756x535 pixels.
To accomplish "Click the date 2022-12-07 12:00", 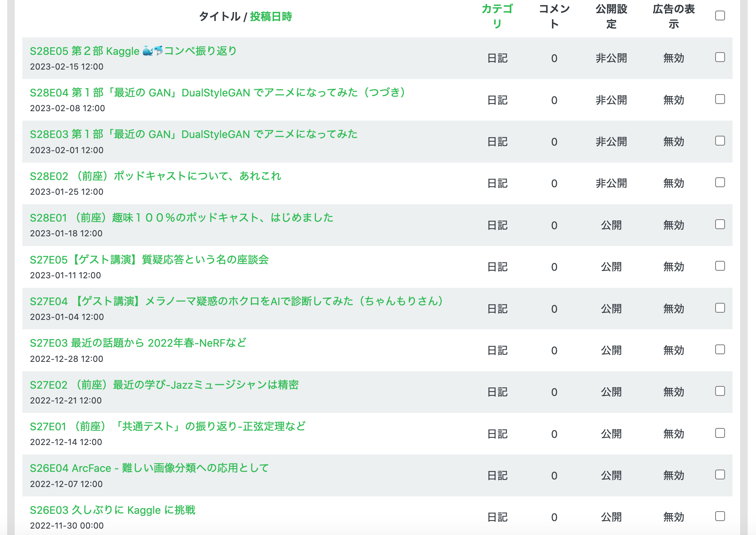I will click(x=66, y=484).
